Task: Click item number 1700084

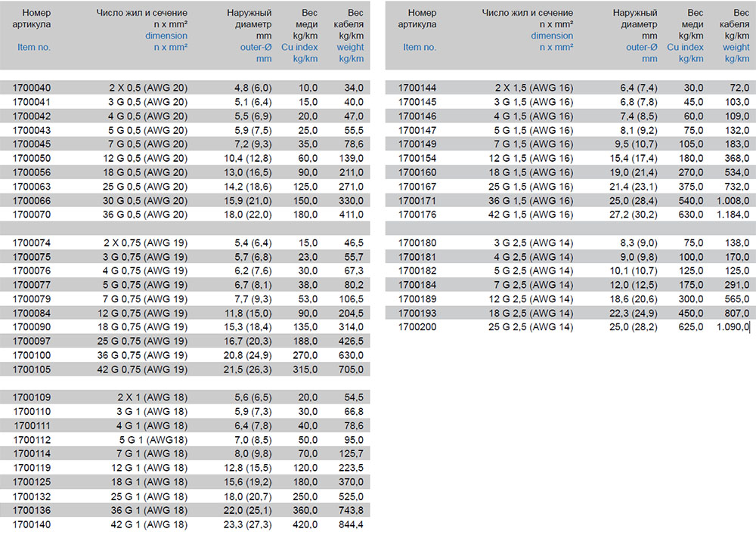Action: [31, 314]
